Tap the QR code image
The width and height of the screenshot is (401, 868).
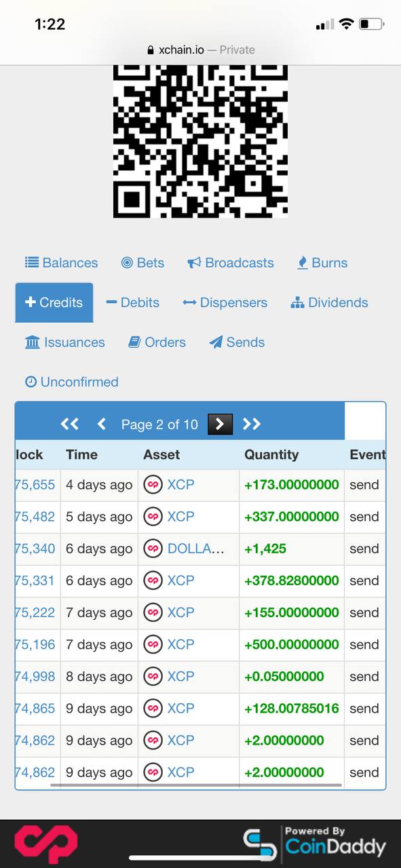click(x=200, y=141)
